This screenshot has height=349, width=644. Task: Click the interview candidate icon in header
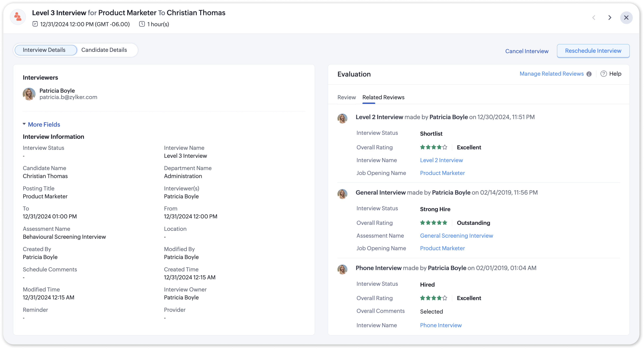click(18, 17)
